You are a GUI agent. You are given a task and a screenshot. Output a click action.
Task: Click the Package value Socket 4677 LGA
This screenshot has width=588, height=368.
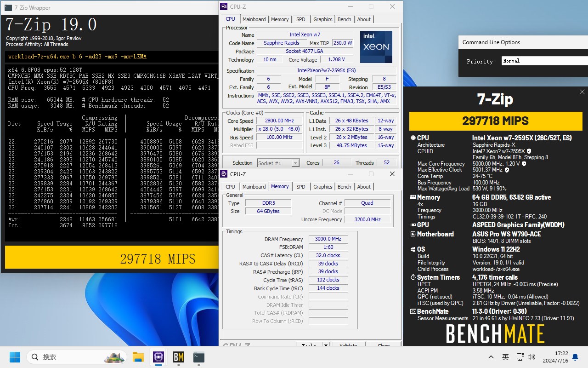point(305,51)
